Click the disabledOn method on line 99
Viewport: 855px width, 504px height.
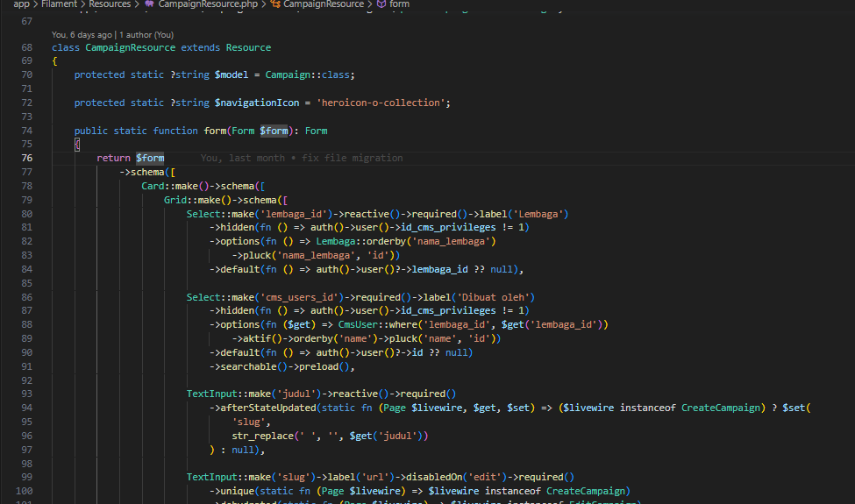(x=433, y=478)
